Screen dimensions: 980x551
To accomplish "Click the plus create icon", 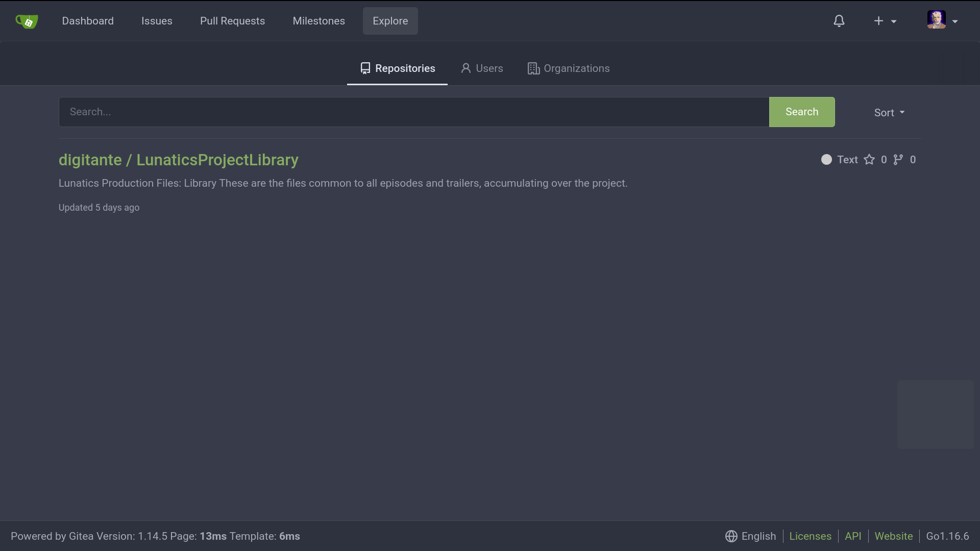I will click(878, 21).
